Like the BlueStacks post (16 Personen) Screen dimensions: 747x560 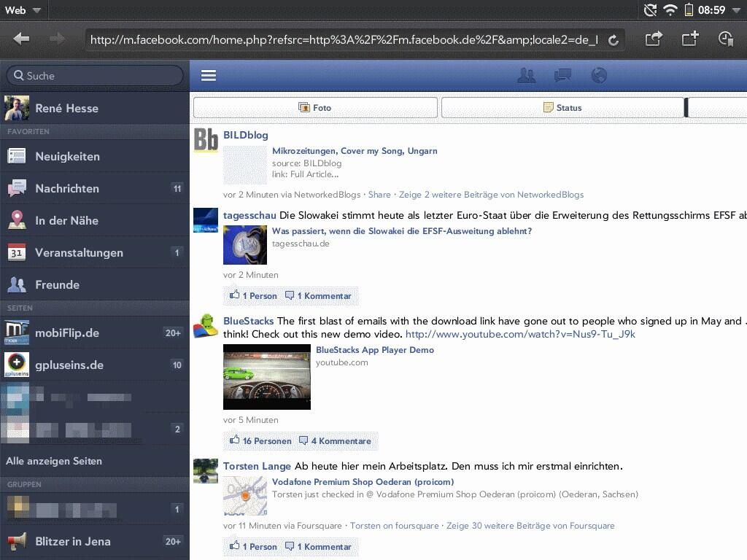tap(260, 441)
